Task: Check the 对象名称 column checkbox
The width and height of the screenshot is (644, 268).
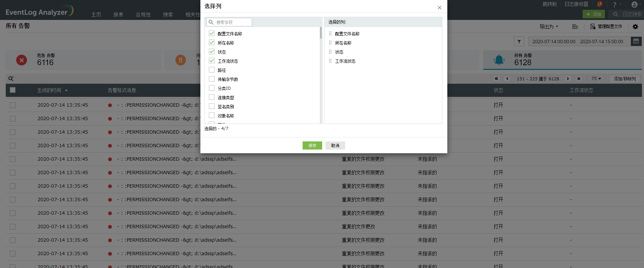Action: 212,115
